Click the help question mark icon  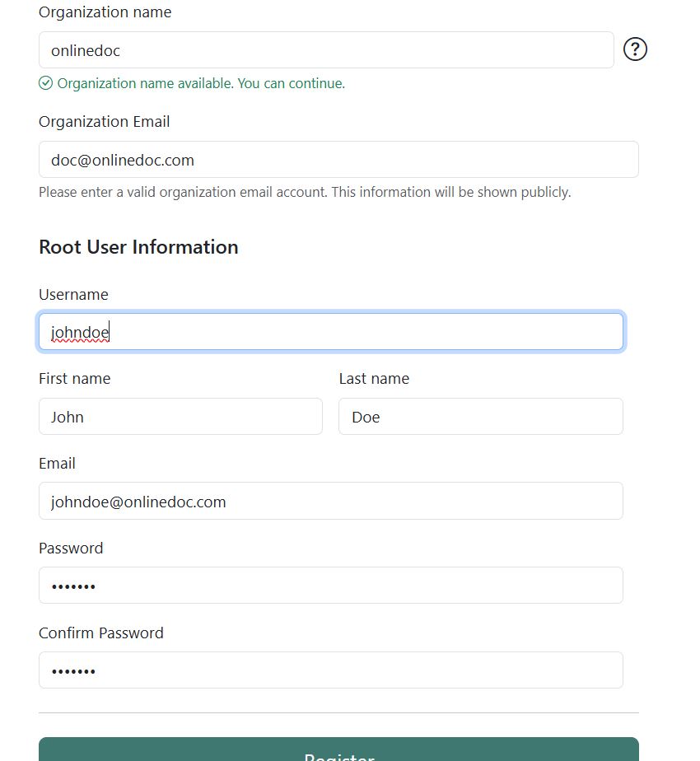[x=635, y=49]
